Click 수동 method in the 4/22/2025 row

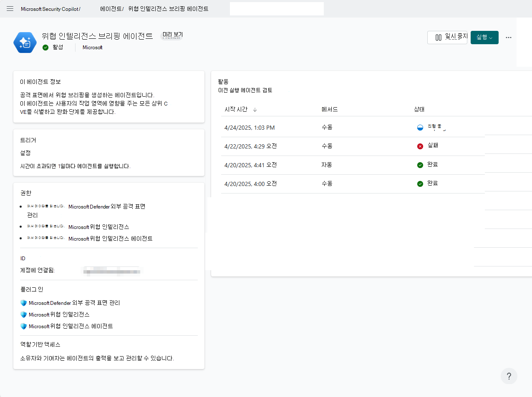pos(327,146)
